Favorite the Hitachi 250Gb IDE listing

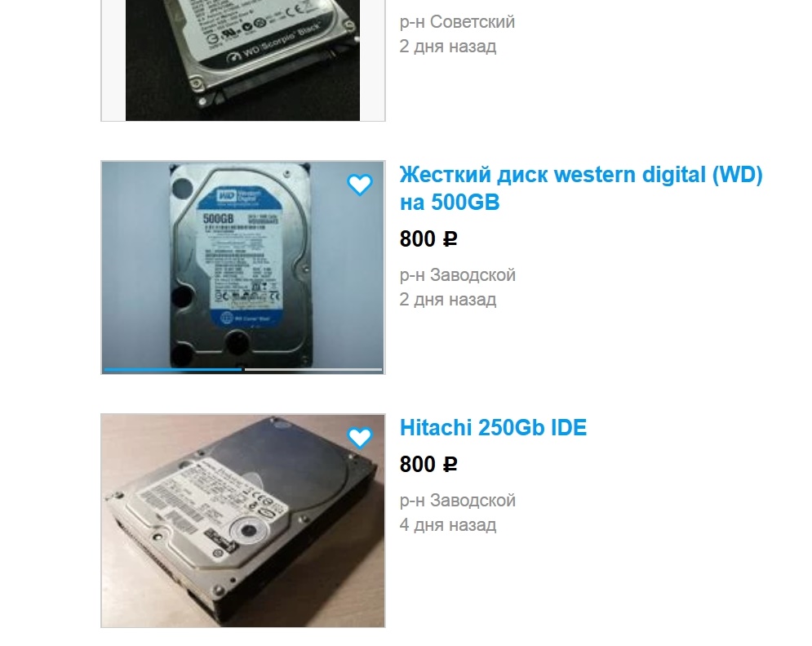click(359, 439)
